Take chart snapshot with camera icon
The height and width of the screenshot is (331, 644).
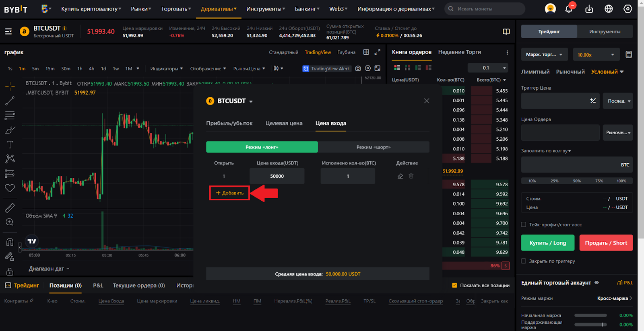click(x=358, y=68)
